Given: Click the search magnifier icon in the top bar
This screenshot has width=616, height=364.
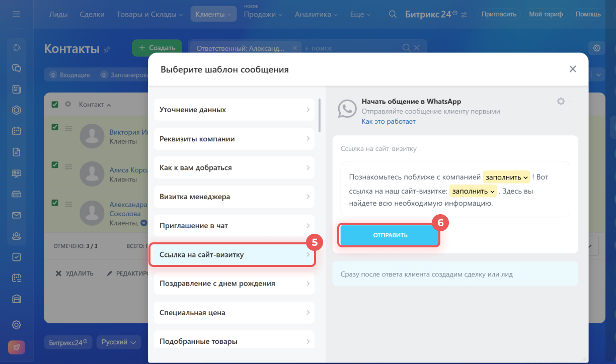Looking at the screenshot, I should pyautogui.click(x=393, y=14).
